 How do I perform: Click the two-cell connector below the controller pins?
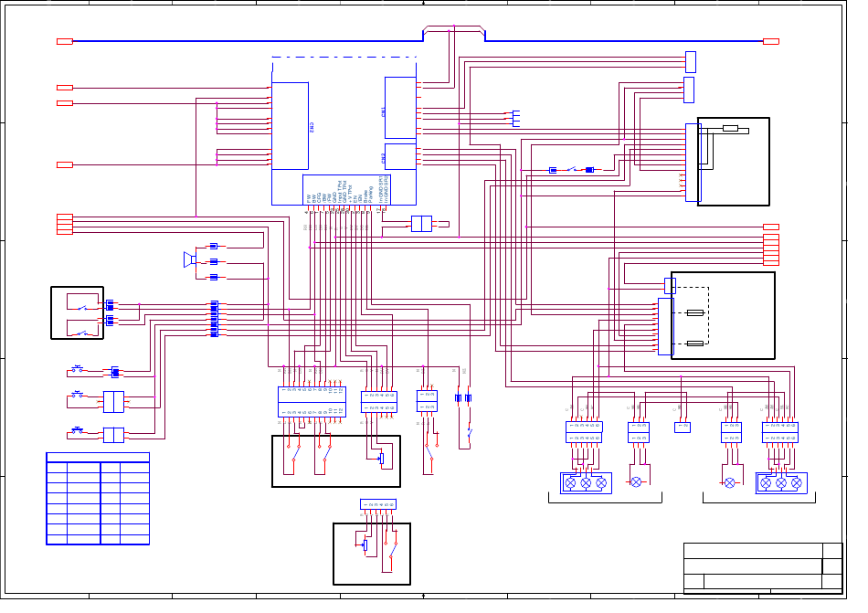point(422,224)
